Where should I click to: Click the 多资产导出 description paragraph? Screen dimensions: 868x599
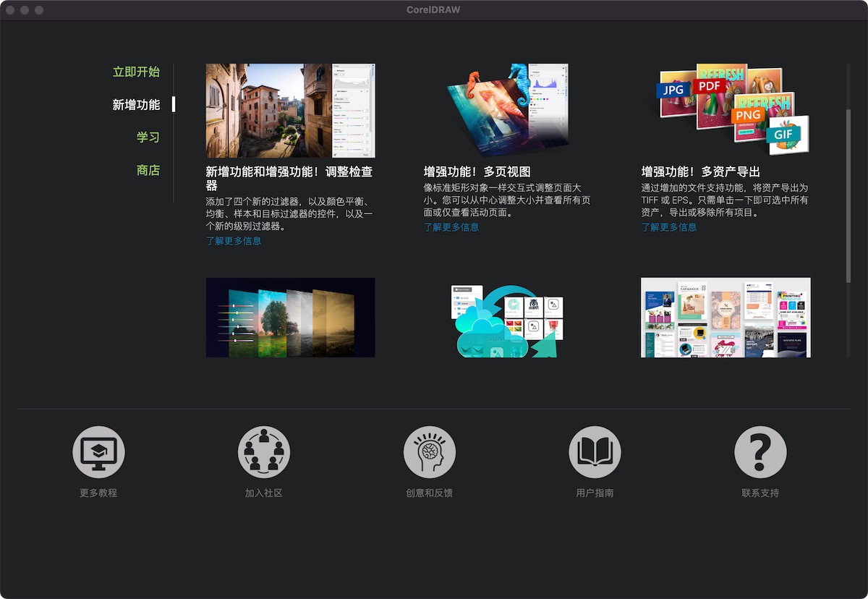[x=725, y=200]
